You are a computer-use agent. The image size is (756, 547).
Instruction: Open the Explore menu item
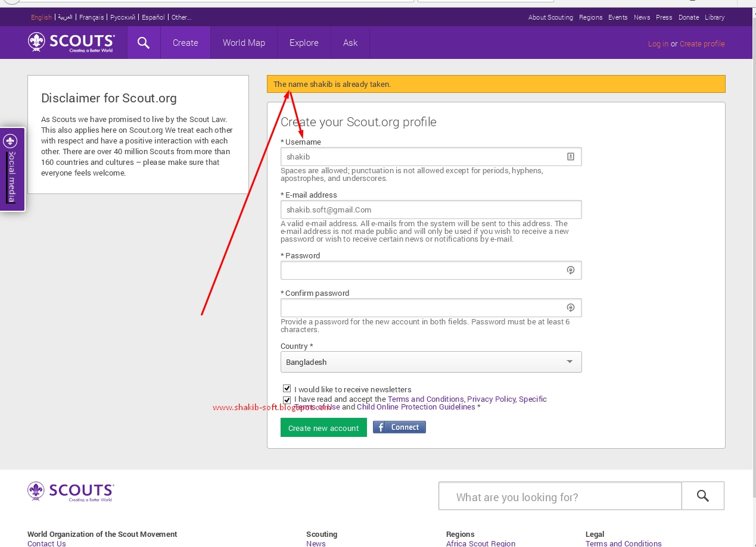click(304, 43)
